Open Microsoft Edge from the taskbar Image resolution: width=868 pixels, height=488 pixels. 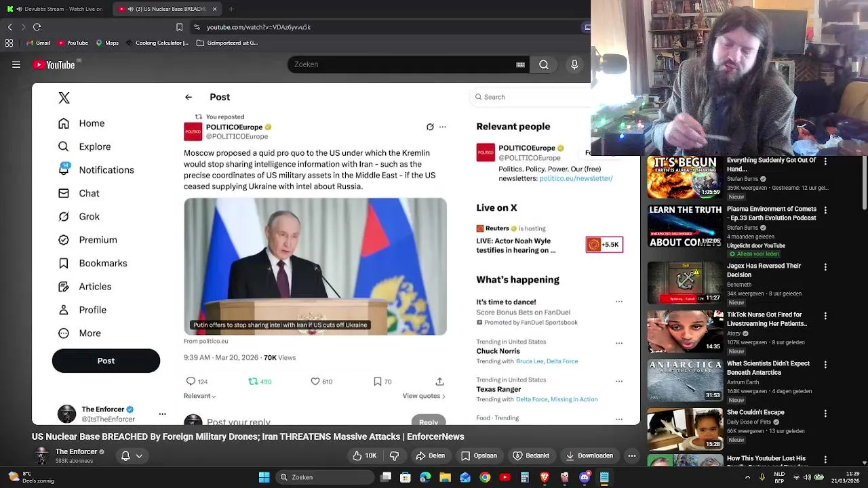[x=425, y=477]
